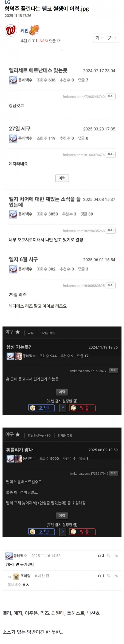
Task: Click the 방출 vote button under 삼성 가는듯 post
Action: pyautogui.click(x=82, y=408)
